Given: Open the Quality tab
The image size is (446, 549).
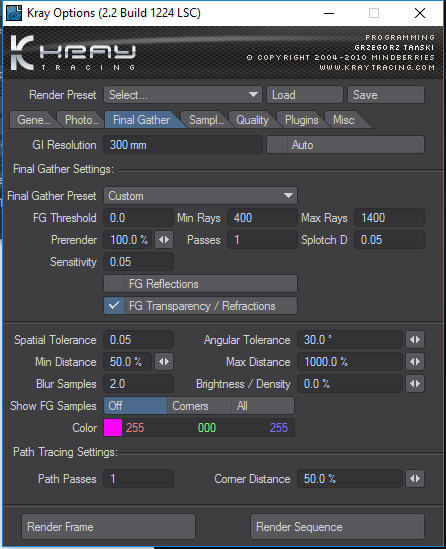Looking at the screenshot, I should click(x=252, y=120).
